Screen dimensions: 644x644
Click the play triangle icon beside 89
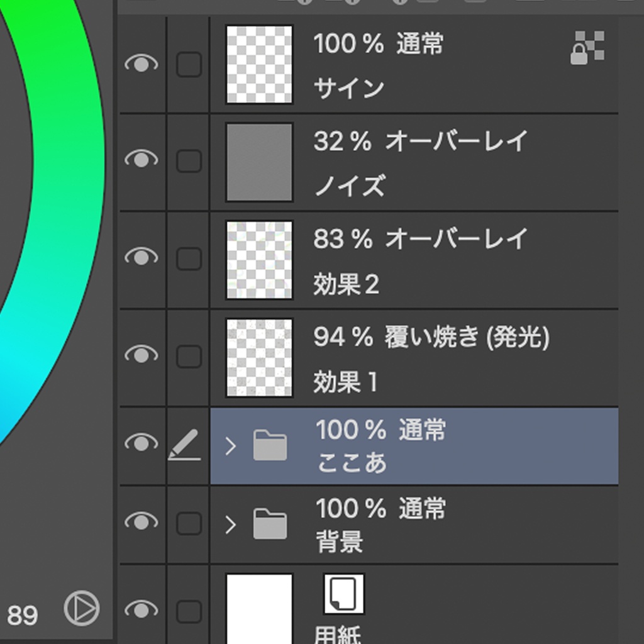click(x=82, y=608)
